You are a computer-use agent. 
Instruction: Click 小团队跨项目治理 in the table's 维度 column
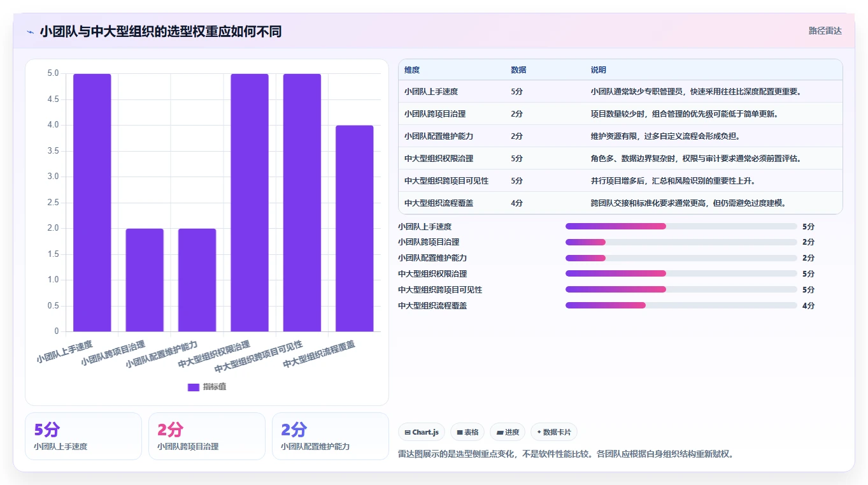pyautogui.click(x=435, y=113)
